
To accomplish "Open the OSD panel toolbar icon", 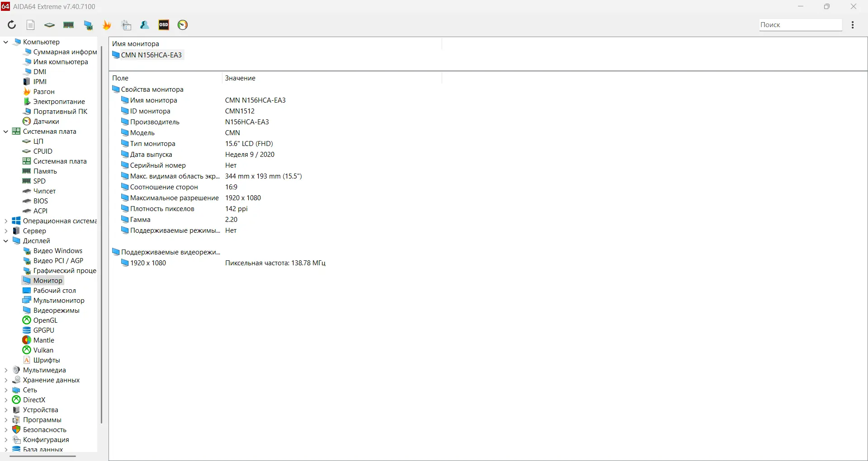I will [164, 25].
